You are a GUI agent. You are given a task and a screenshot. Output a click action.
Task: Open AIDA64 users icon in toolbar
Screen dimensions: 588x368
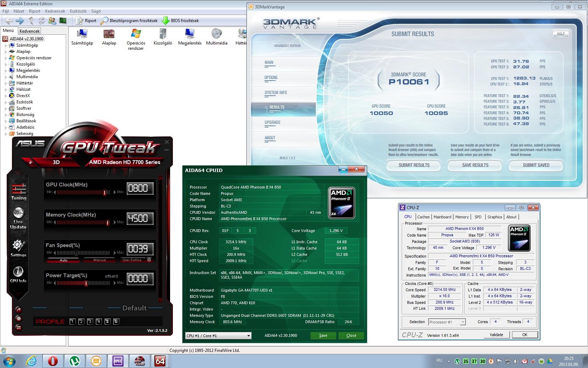tap(52, 21)
